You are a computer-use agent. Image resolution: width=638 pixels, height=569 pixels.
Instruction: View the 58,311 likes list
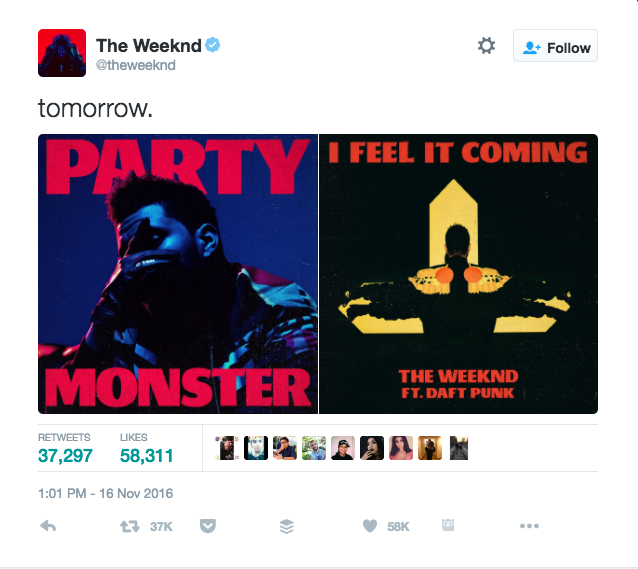(146, 448)
